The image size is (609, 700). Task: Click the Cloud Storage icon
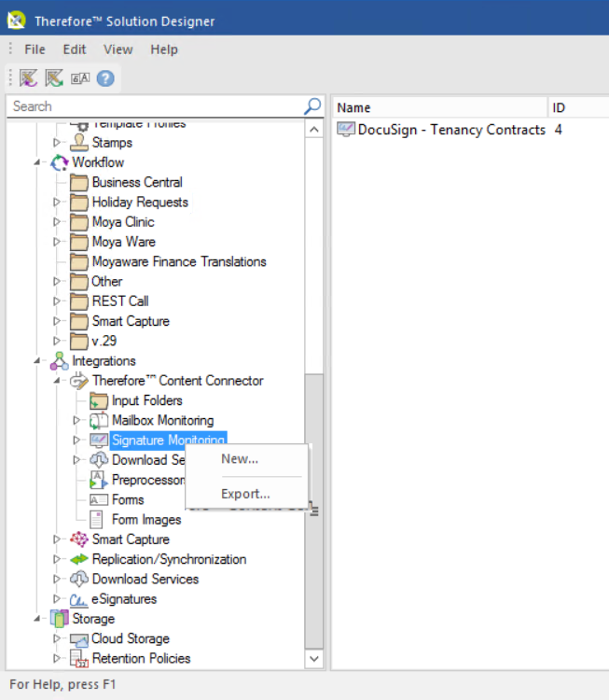coord(79,639)
